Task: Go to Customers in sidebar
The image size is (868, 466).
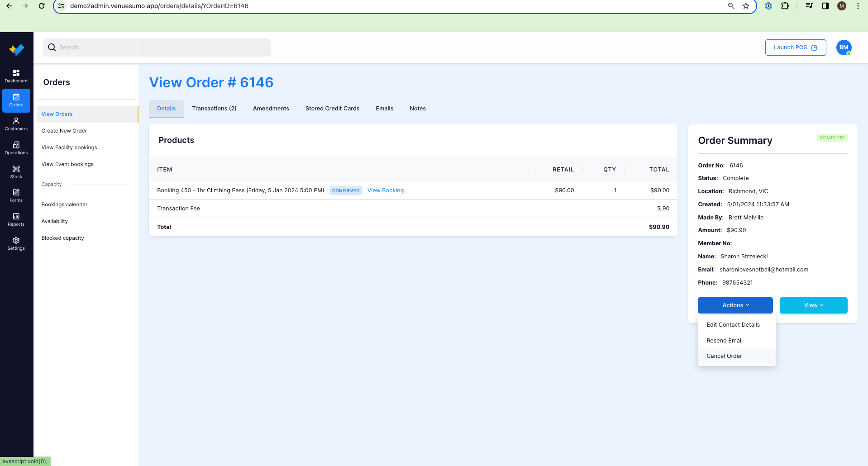Action: 16,124
